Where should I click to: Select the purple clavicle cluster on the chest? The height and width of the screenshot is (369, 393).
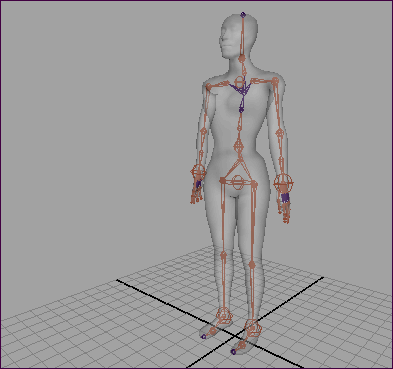tap(241, 90)
